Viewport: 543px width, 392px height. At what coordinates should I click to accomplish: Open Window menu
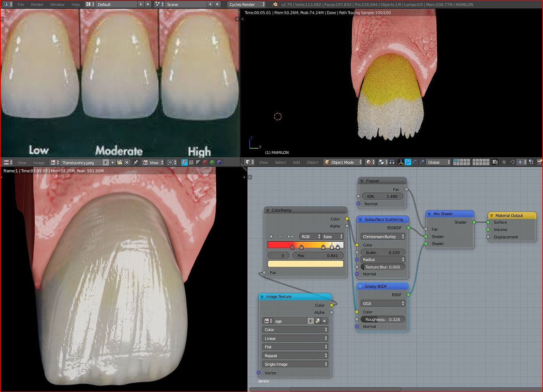tap(57, 4)
